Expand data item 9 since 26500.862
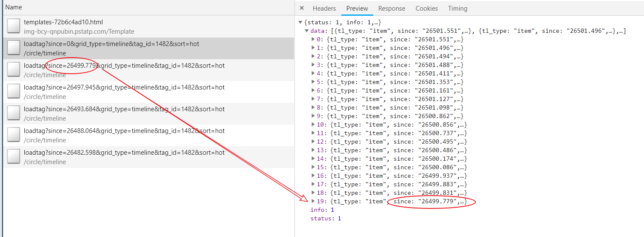 tap(314, 116)
